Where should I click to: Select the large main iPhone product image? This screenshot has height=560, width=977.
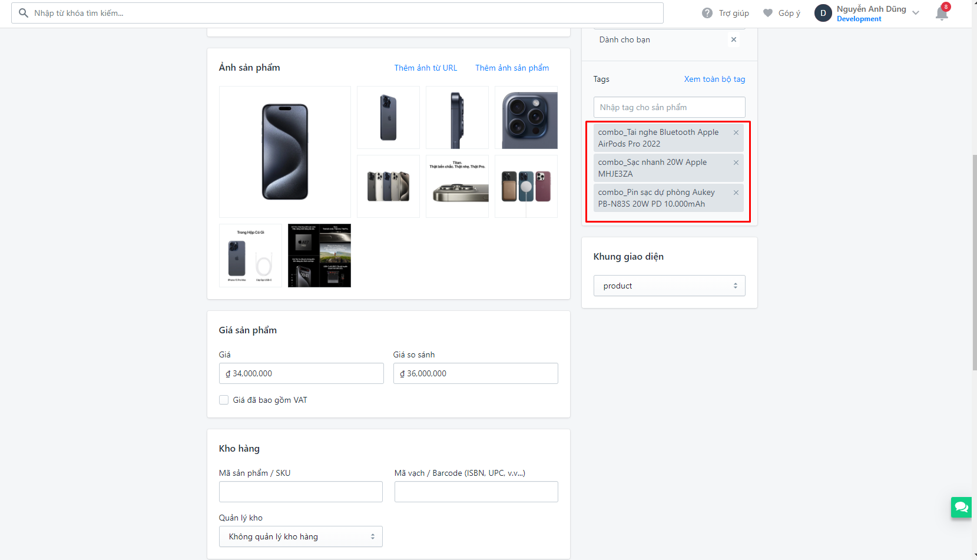pyautogui.click(x=285, y=152)
